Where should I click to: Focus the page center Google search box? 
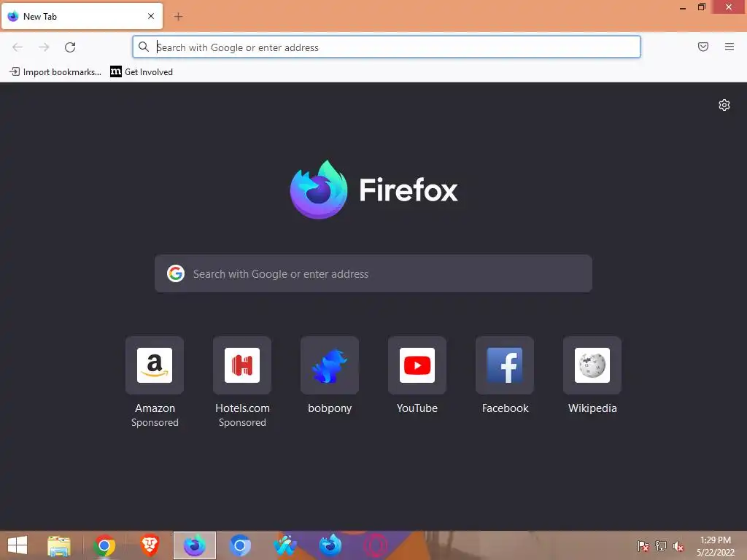[373, 273]
